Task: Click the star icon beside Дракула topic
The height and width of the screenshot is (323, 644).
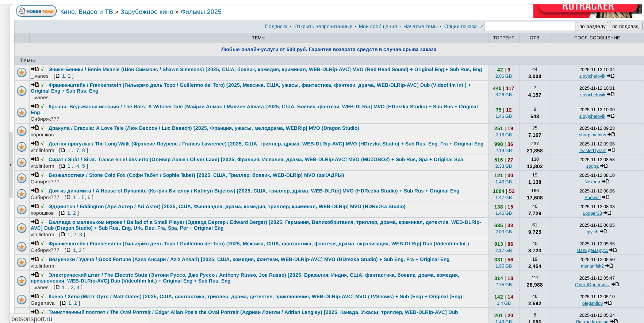Action: [22, 131]
